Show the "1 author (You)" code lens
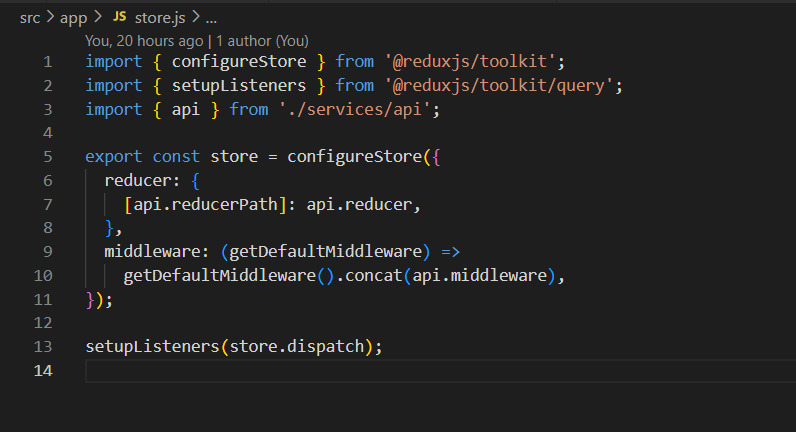Screen dimensions: 796x432 (262, 41)
